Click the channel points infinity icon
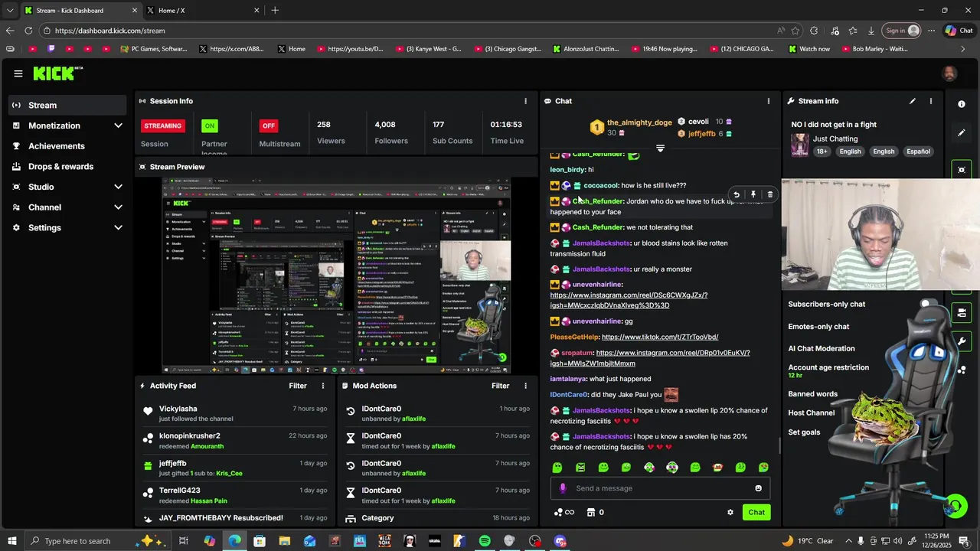Screen dimensions: 980x551 (x=564, y=513)
